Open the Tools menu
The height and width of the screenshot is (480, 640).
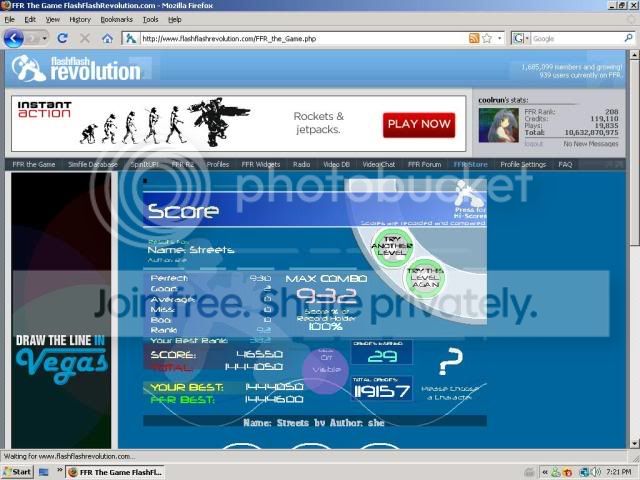pyautogui.click(x=150, y=19)
